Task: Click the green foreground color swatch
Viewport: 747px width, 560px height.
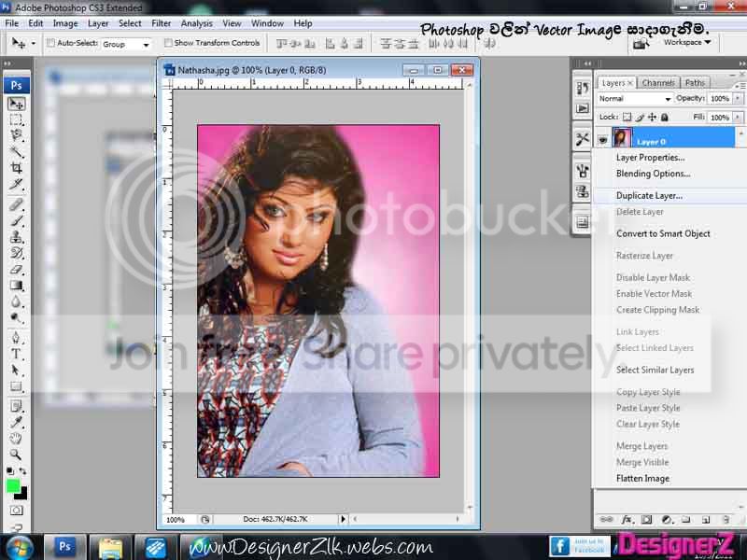Action: tap(13, 486)
